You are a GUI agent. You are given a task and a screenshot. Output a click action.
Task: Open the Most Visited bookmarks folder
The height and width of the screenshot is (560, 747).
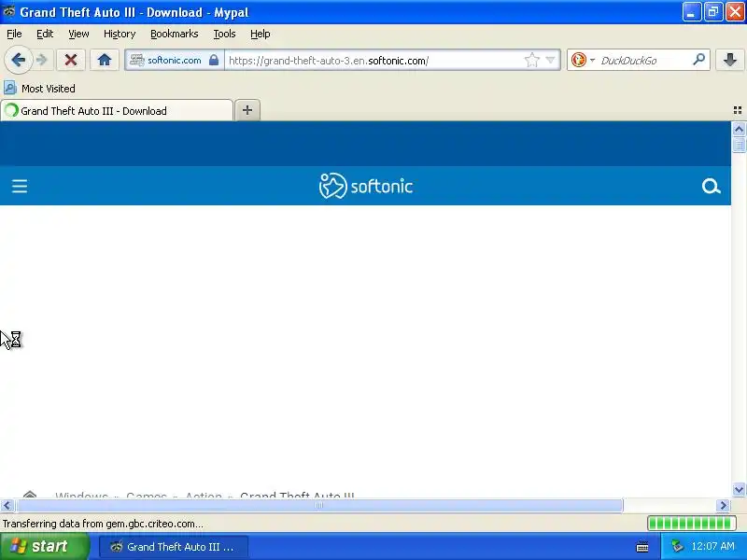(39, 89)
